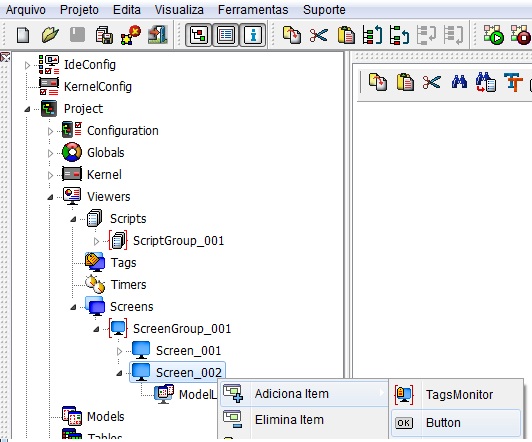532x442 pixels.
Task: Select the IdeConfig tree item
Action: click(x=90, y=65)
